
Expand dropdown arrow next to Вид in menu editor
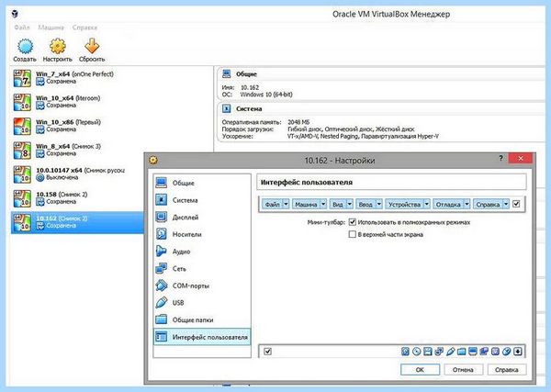[x=350, y=204]
